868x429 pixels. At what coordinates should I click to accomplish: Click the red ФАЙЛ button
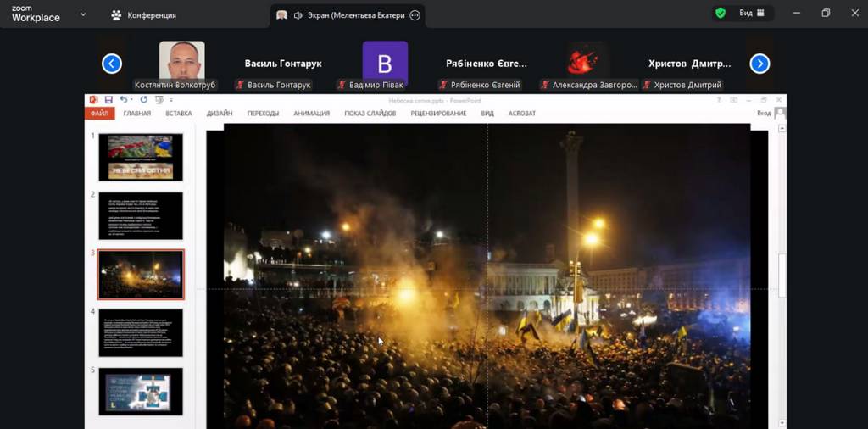click(99, 114)
